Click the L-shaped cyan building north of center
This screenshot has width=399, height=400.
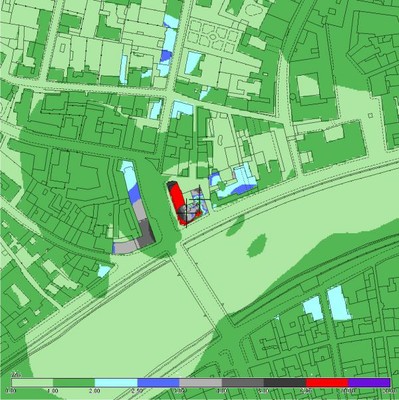[182, 110]
